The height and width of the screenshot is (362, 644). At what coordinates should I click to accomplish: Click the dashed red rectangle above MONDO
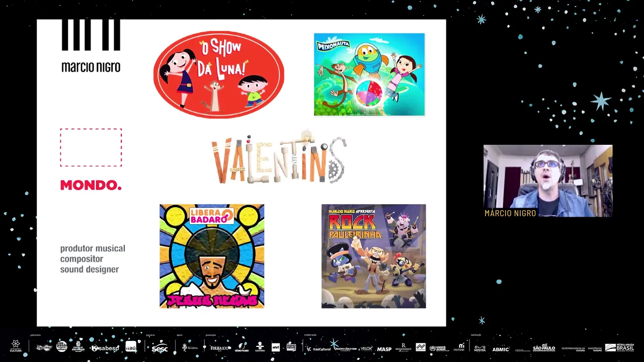[91, 147]
